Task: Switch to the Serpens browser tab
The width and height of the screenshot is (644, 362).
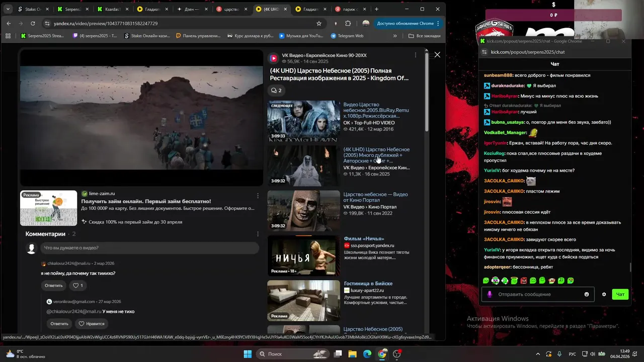Action: [x=72, y=9]
